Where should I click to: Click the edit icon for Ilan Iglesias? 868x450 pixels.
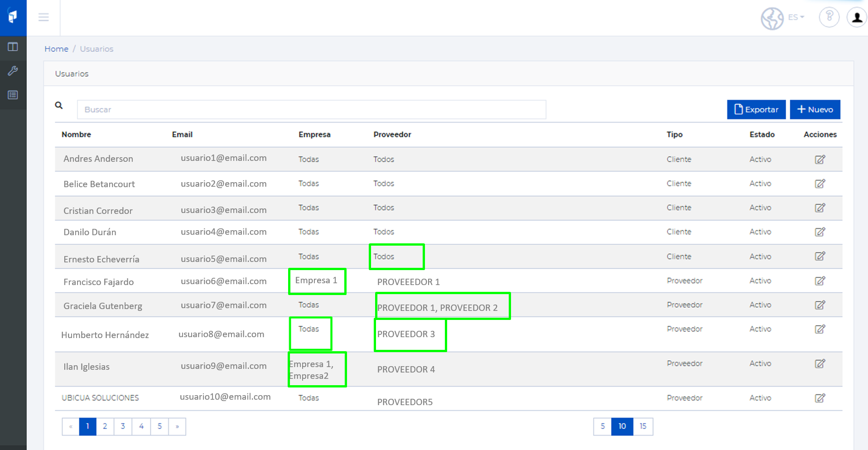click(820, 364)
